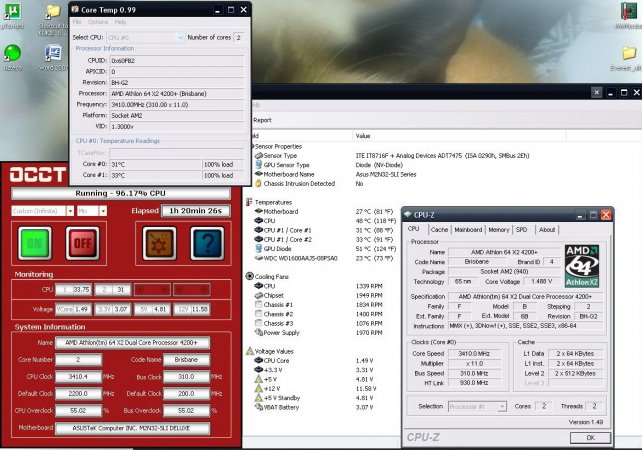Click the Bus Clock 310.0 field in OCCT

[186, 377]
